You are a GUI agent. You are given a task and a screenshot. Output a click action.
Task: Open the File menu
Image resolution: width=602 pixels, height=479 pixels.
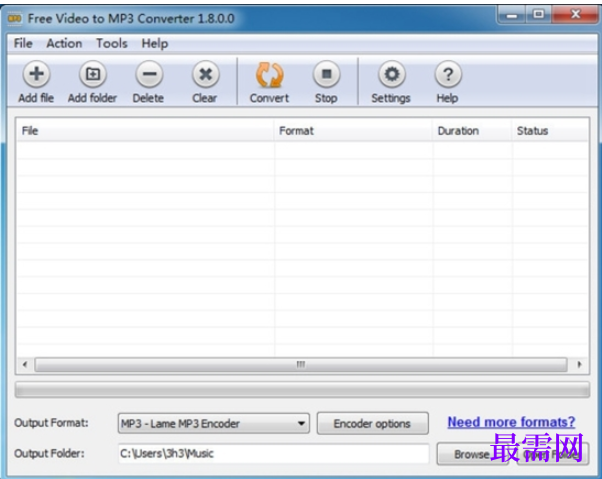click(23, 43)
